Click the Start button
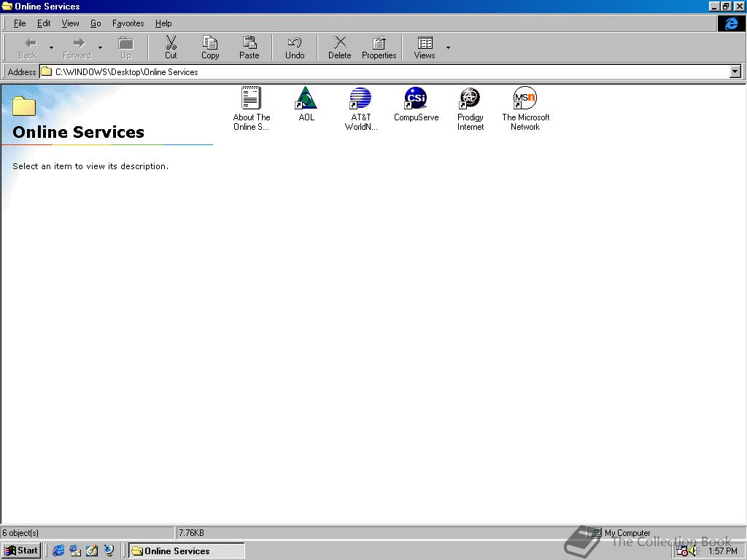 21,551
